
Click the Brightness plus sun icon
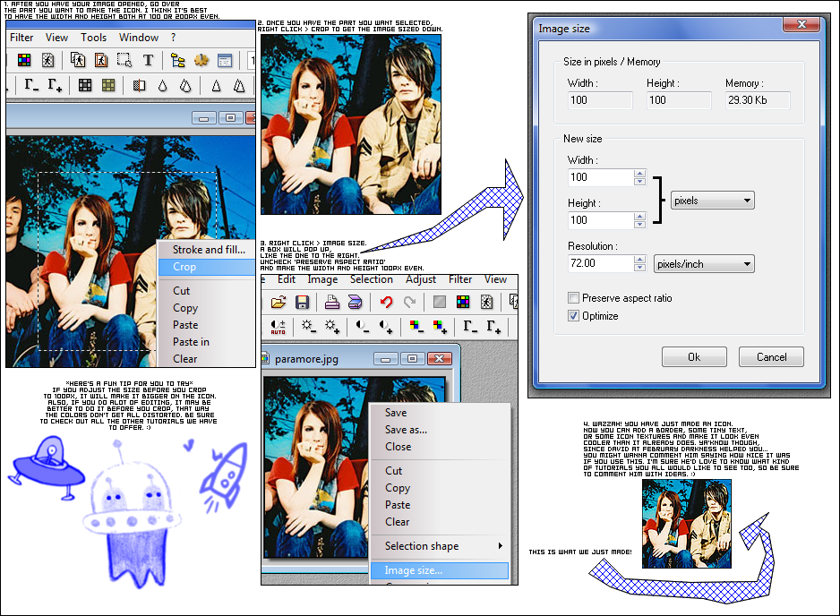(x=332, y=326)
